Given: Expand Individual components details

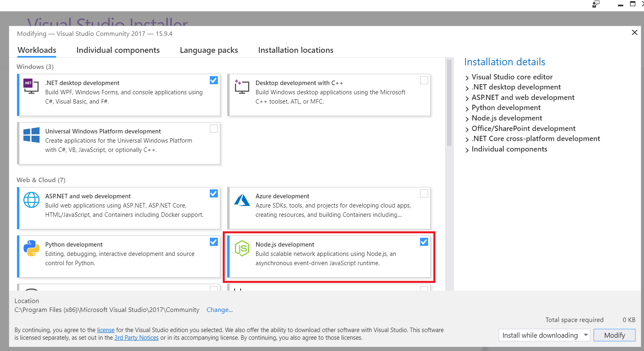Looking at the screenshot, I should (467, 150).
